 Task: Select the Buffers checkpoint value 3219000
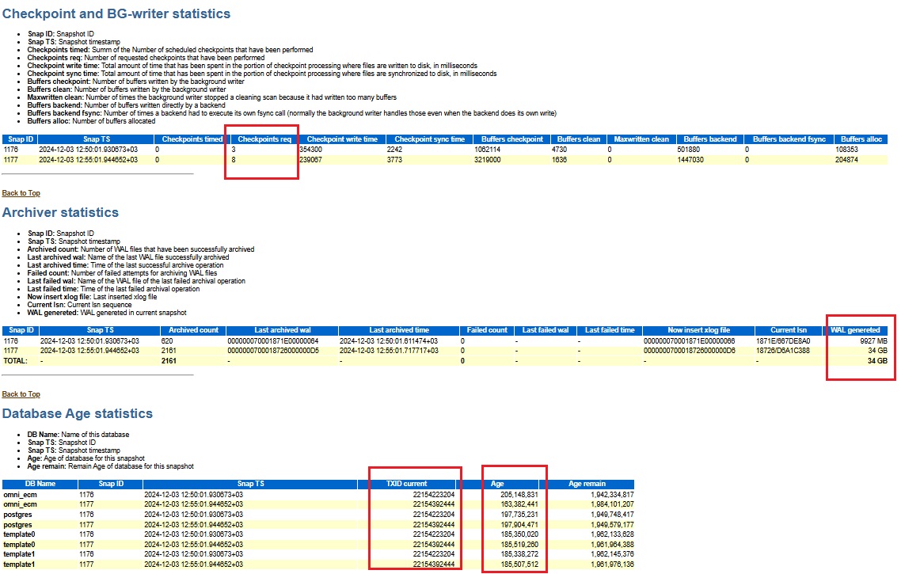pyautogui.click(x=487, y=159)
